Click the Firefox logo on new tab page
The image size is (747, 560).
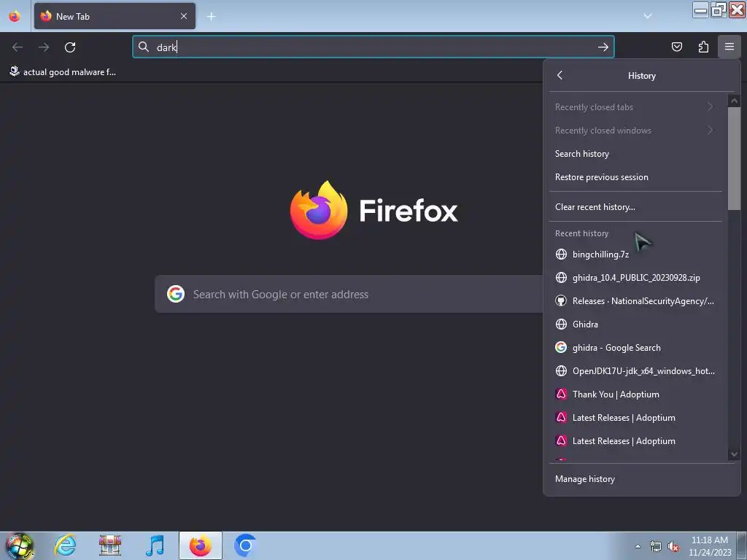pos(319,210)
